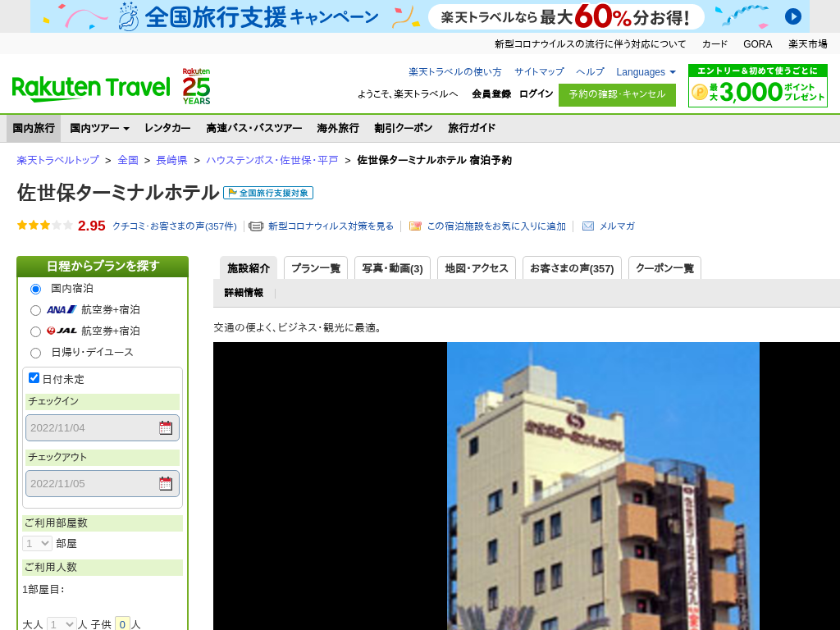Click the check-in date field 2022/11/04
Image resolution: width=840 pixels, height=630 pixels.
[103, 427]
